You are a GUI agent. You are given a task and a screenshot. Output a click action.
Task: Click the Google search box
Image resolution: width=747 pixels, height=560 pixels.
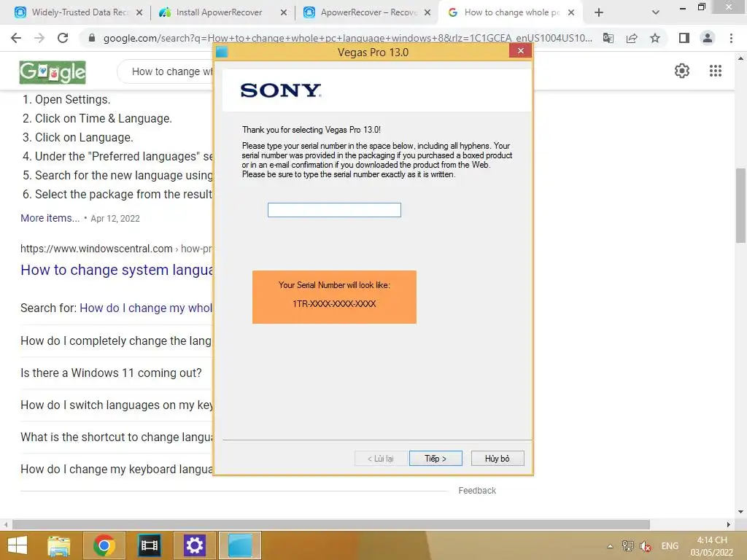pos(166,71)
